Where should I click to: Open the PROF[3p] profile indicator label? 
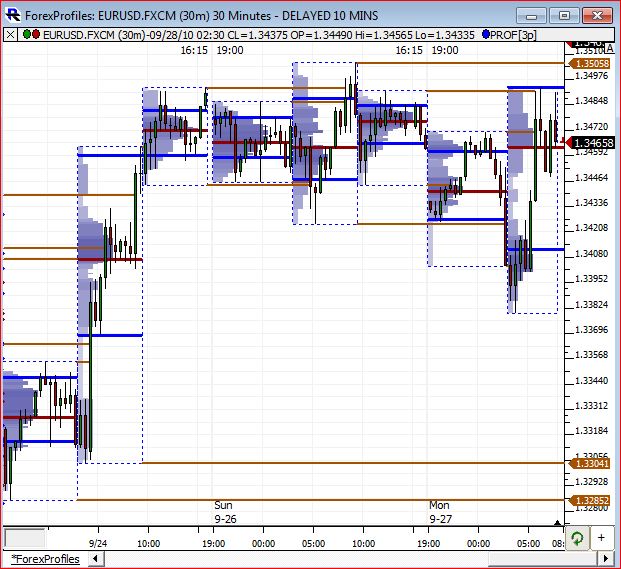(513, 35)
